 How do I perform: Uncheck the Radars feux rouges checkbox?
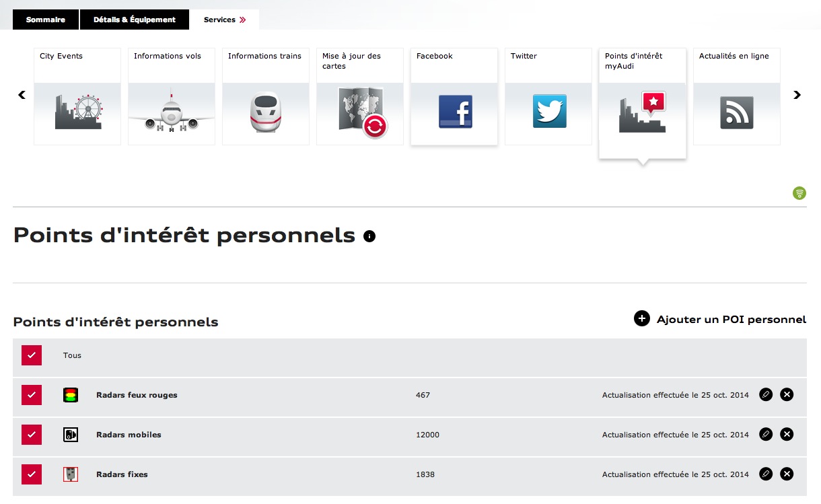tap(32, 395)
